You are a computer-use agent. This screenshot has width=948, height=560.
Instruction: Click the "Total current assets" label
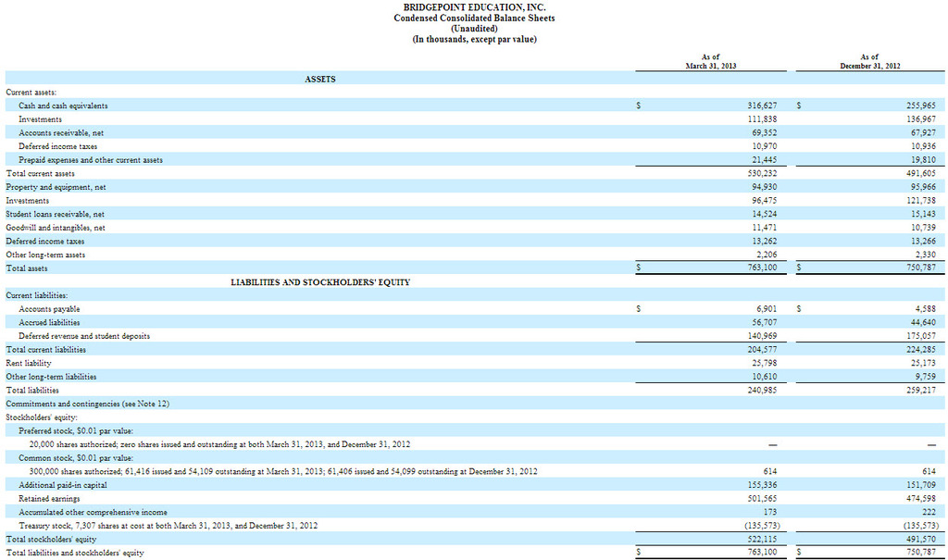tap(41, 174)
